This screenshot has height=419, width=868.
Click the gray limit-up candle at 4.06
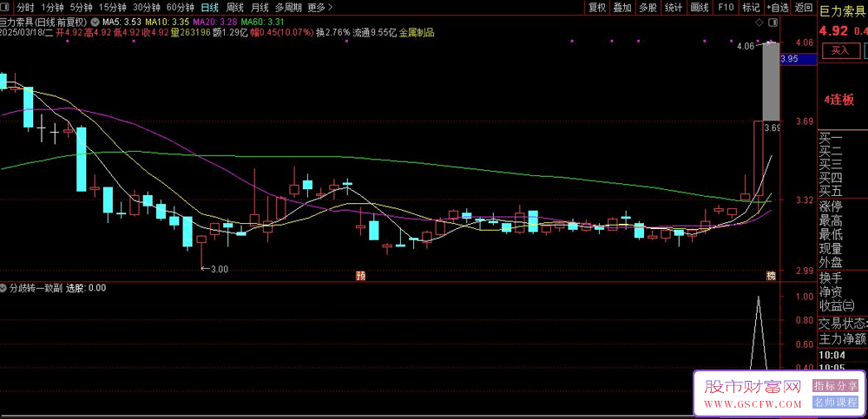tap(771, 82)
